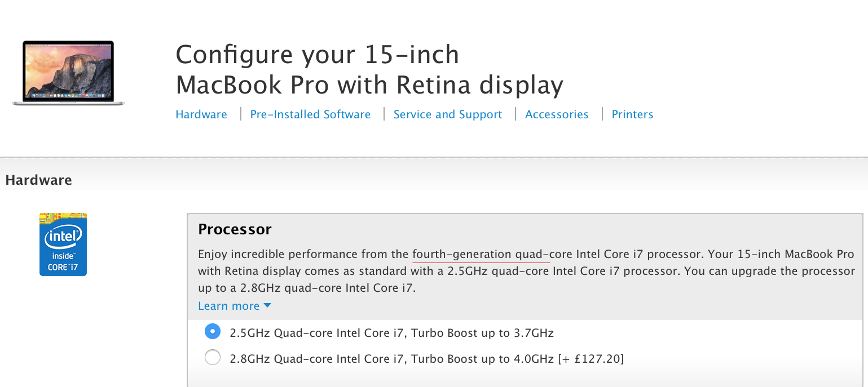Click the MacBook Pro with Retina display title
The image size is (868, 387).
[369, 85]
